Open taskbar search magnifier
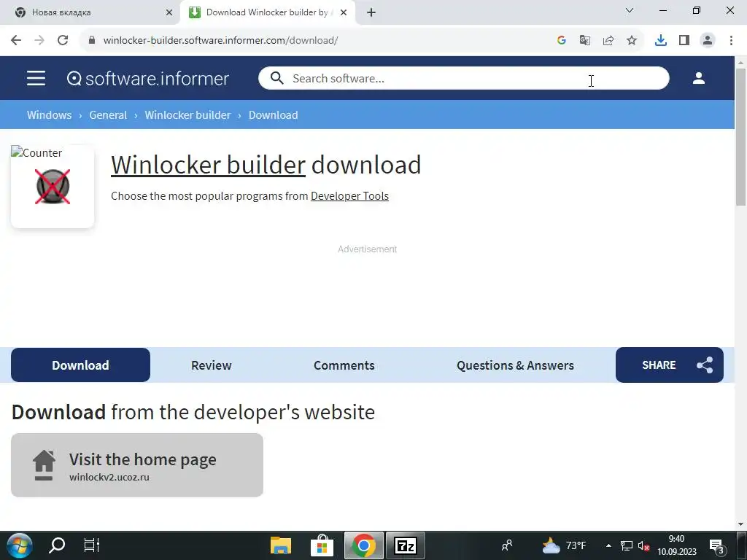The image size is (747, 560). pyautogui.click(x=57, y=545)
